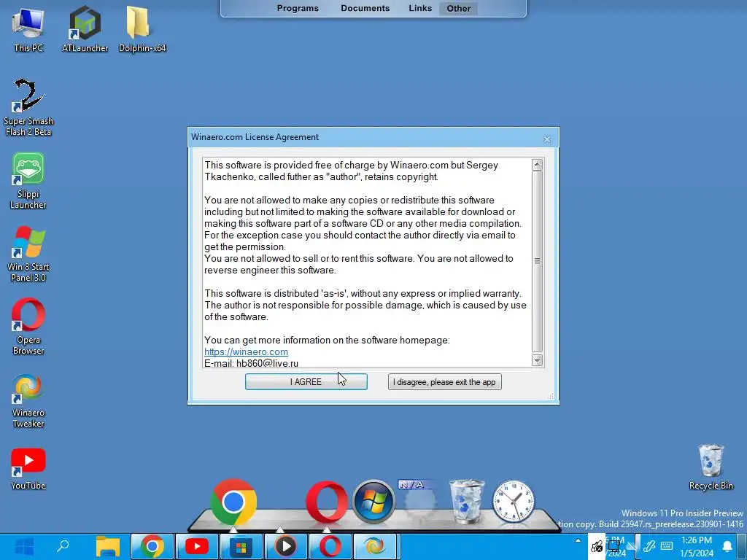This screenshot has height=560, width=747.
Task: Select Super Smash Flash 2 Beta shortcut
Action: click(28, 108)
